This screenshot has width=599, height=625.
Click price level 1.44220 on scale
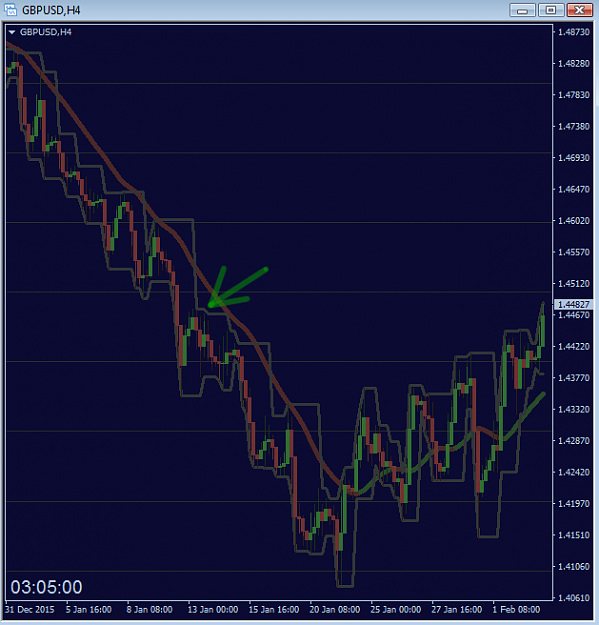[x=573, y=346]
